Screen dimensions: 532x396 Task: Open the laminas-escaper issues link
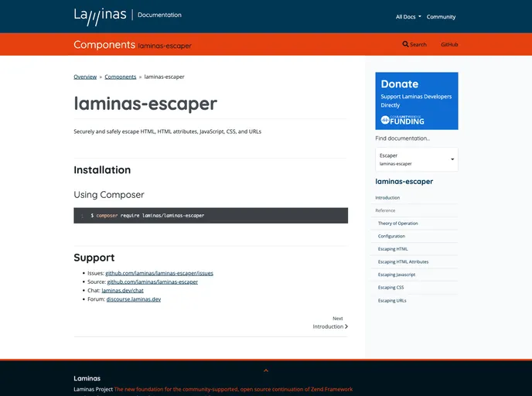159,273
